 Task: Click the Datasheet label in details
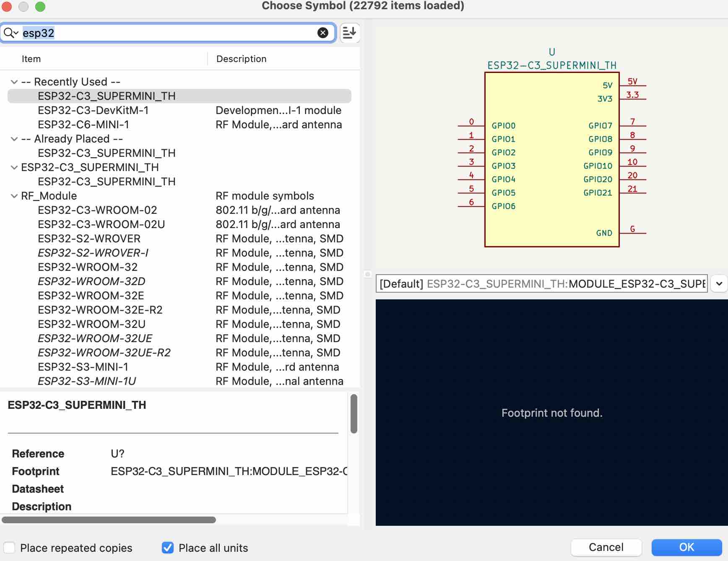[x=38, y=489]
